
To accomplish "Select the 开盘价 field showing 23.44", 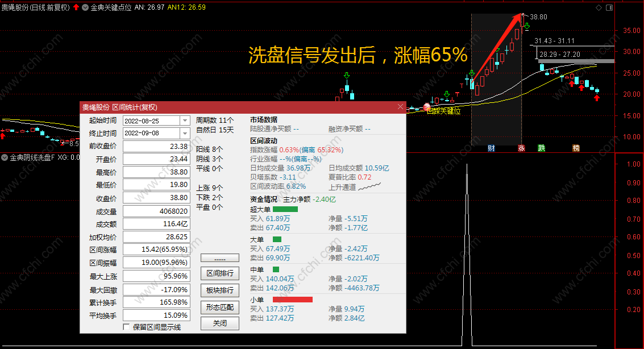I will click(156, 159).
